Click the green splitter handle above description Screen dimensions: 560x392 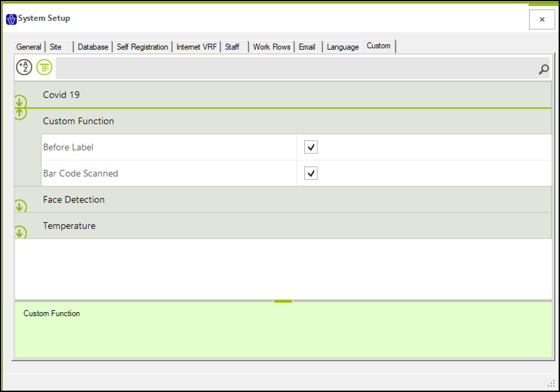click(283, 301)
